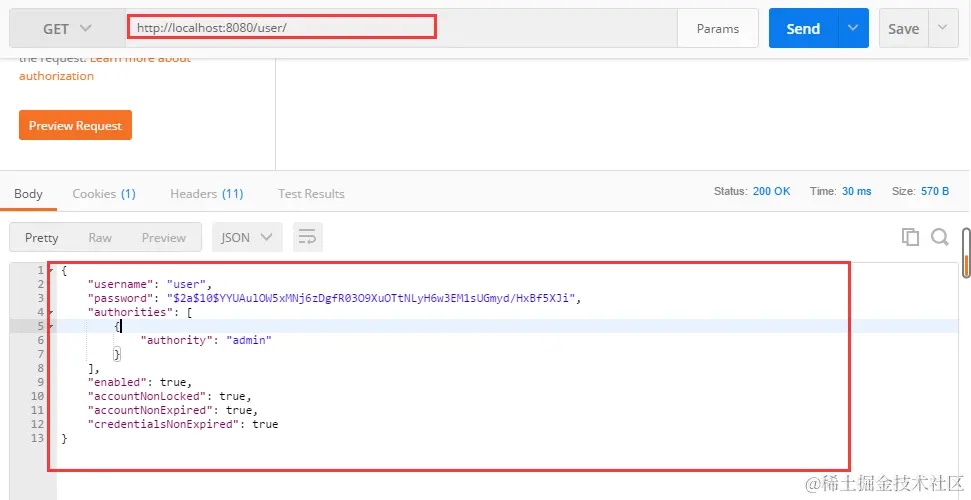971x500 pixels.
Task: Select the Raw view mode
Action: pos(100,237)
